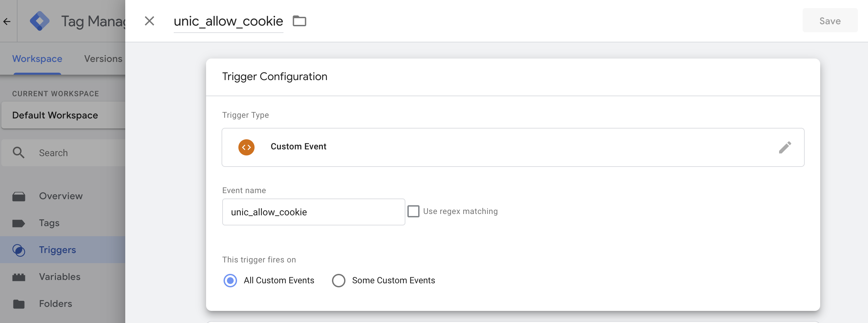The width and height of the screenshot is (868, 323).
Task: Click the orange Custom Event icon
Action: pyautogui.click(x=246, y=147)
